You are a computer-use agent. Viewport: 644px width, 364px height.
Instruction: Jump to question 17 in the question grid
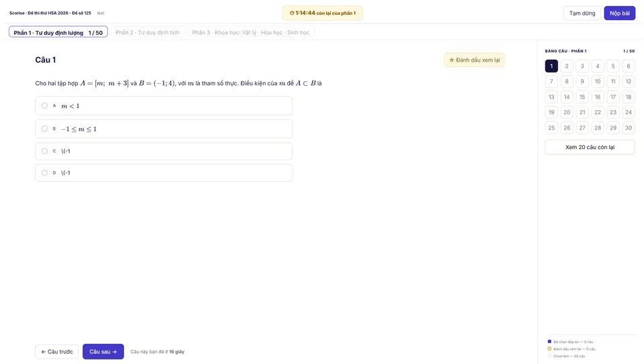[612, 97]
